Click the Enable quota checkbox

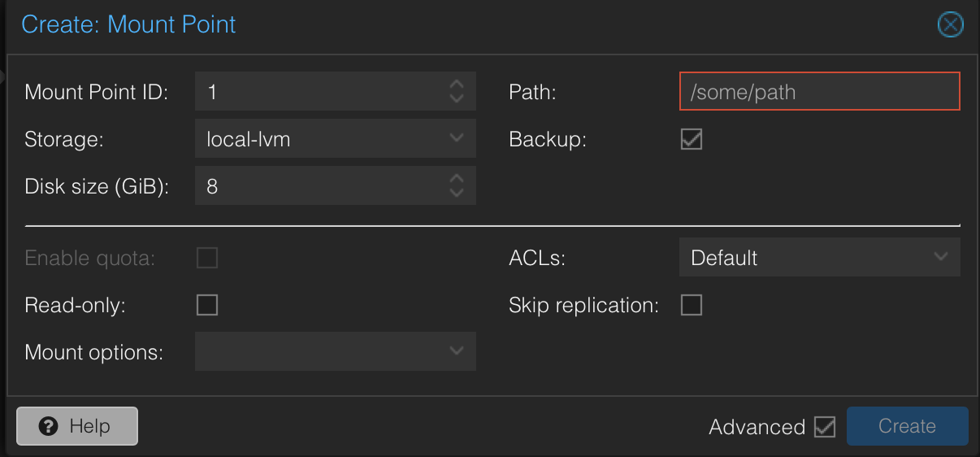click(207, 258)
